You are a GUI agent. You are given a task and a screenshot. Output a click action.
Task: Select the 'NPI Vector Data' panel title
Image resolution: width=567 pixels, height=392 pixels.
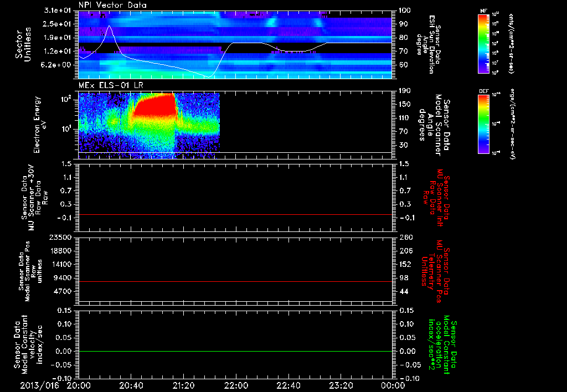(x=112, y=5)
